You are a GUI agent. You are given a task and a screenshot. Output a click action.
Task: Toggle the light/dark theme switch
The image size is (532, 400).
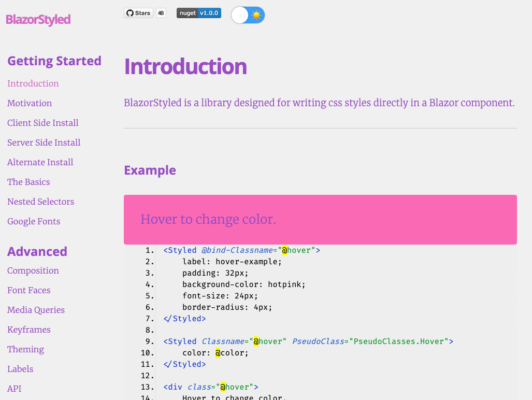click(248, 15)
